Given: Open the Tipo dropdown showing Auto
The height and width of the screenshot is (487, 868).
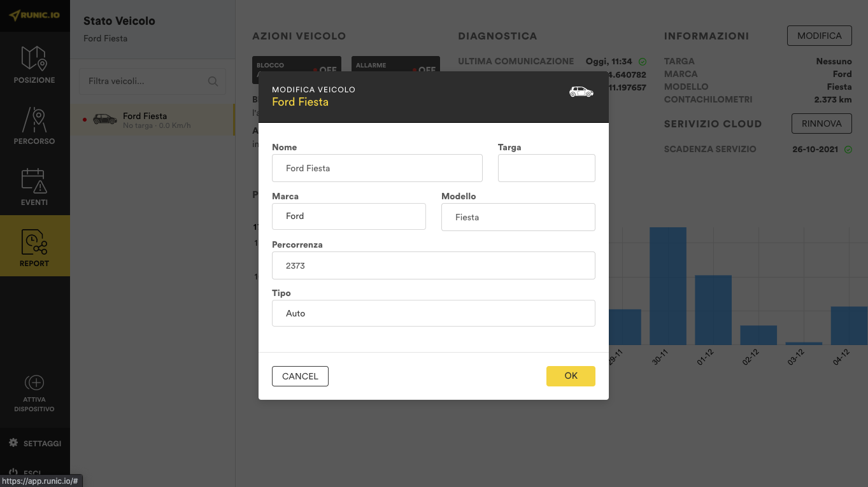Looking at the screenshot, I should point(433,313).
